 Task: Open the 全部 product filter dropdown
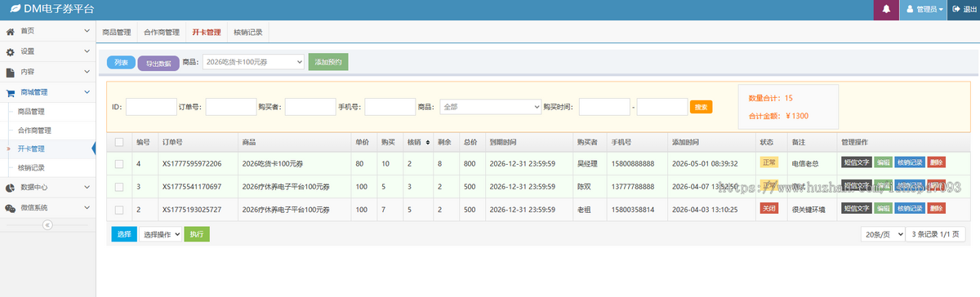[x=490, y=107]
